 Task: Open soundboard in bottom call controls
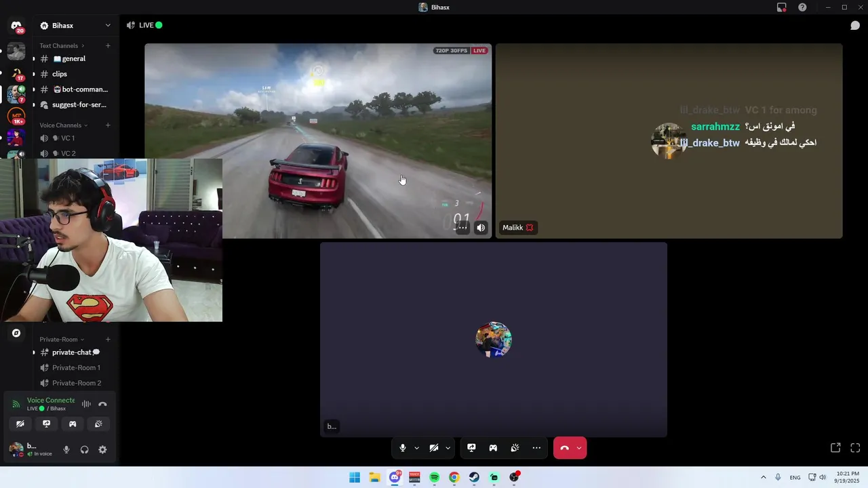click(x=515, y=448)
